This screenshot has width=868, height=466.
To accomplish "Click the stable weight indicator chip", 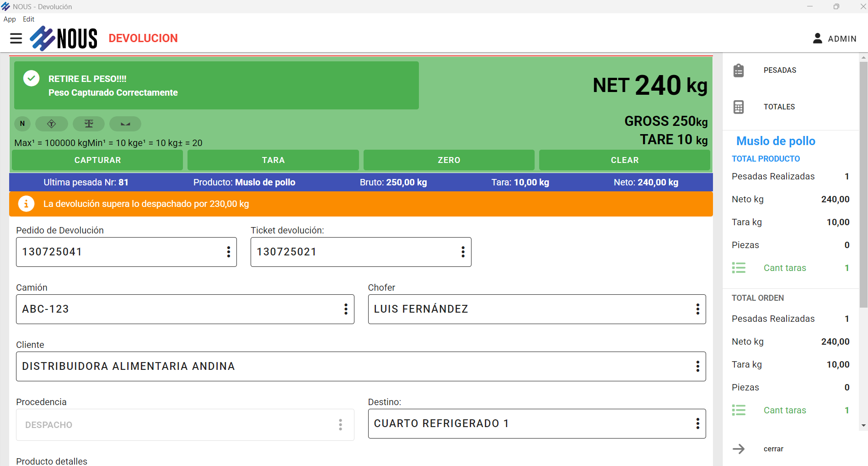I will 125,124.
